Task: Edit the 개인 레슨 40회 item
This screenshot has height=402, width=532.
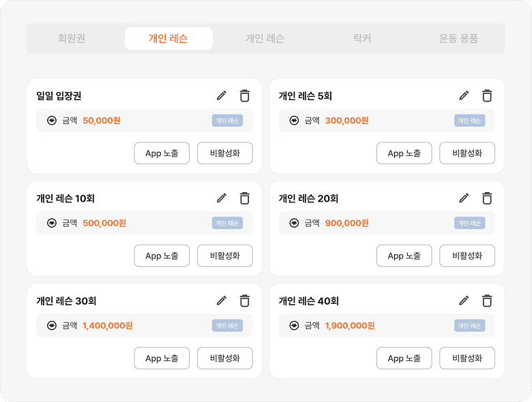Action: coord(464,300)
